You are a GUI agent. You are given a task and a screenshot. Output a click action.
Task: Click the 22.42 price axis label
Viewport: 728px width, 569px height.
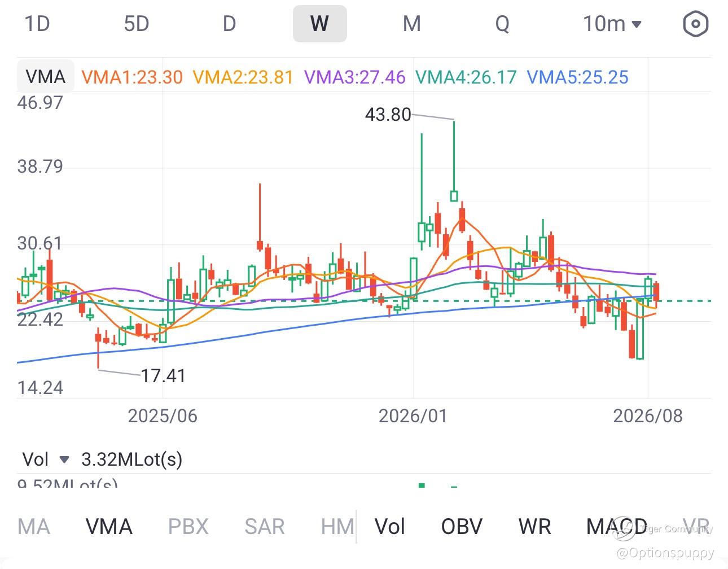tap(40, 319)
